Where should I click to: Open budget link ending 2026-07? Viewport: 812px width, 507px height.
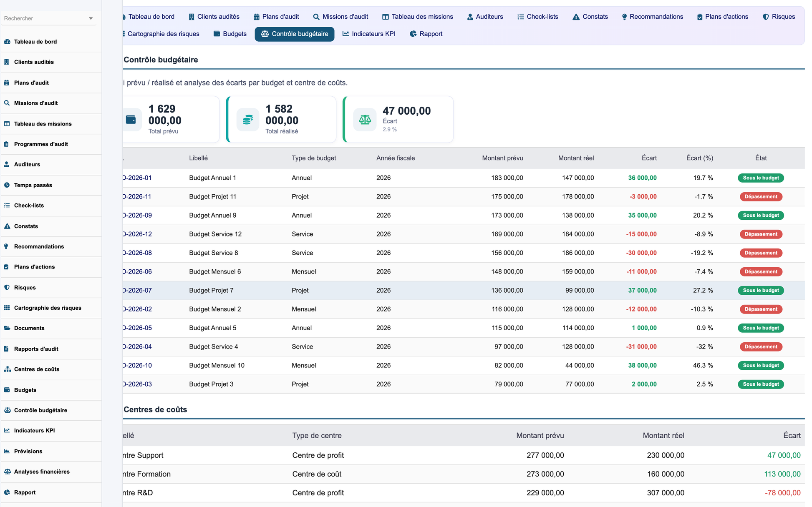pyautogui.click(x=137, y=291)
